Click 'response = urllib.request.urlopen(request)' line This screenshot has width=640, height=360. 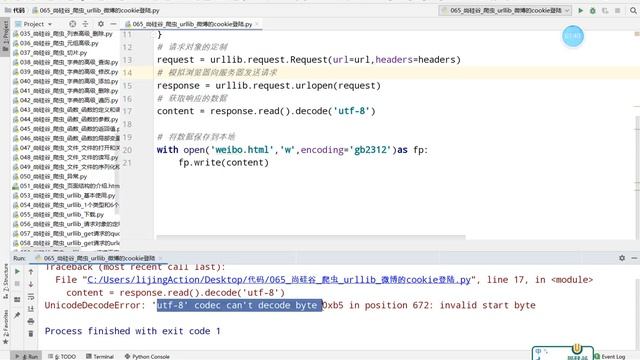(269, 86)
